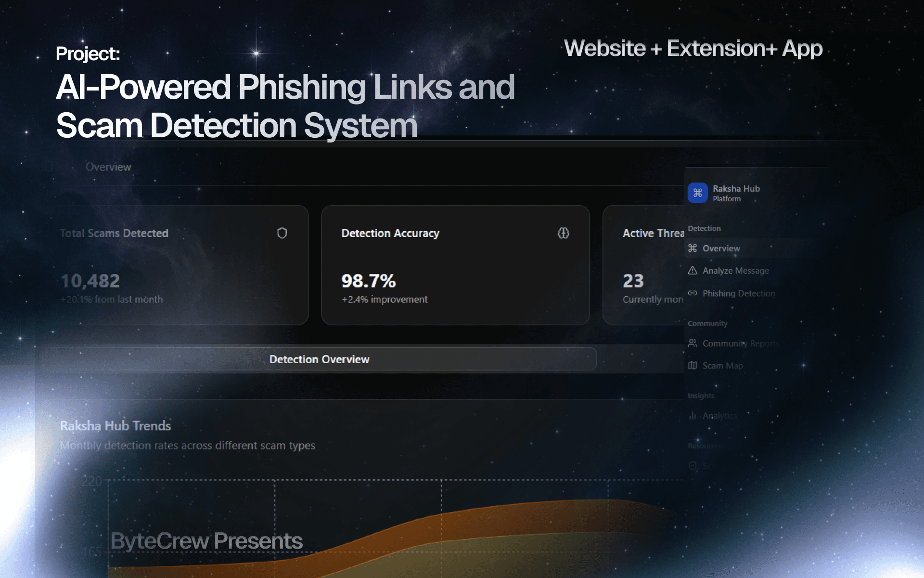Click the Detection Accuracy 98.7% card
Screen dimensions: 924x578
[x=455, y=265]
